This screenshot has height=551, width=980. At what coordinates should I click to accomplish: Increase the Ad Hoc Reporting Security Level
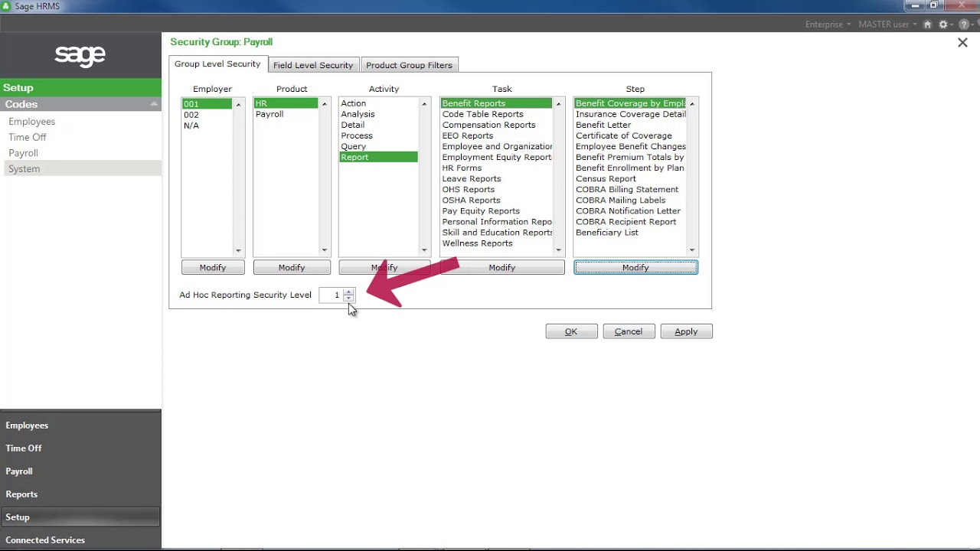click(x=349, y=292)
